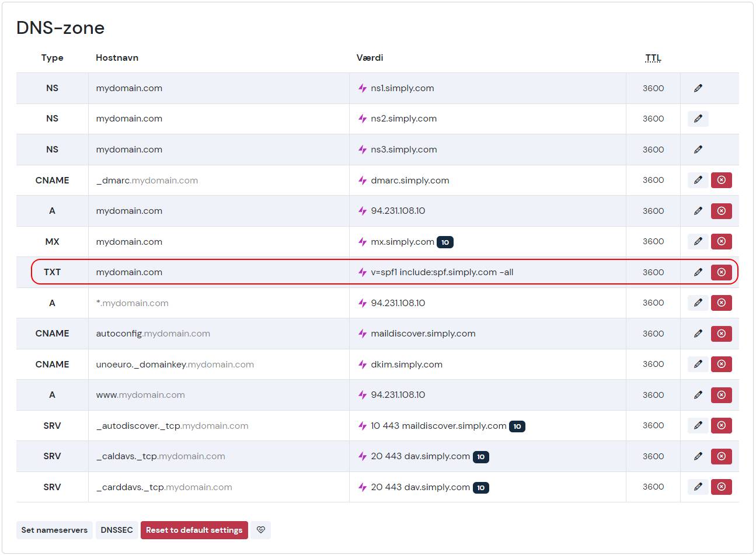Edit the NS record pointing to ns1.simply.com
Screen dimensions: 756x555
click(698, 88)
